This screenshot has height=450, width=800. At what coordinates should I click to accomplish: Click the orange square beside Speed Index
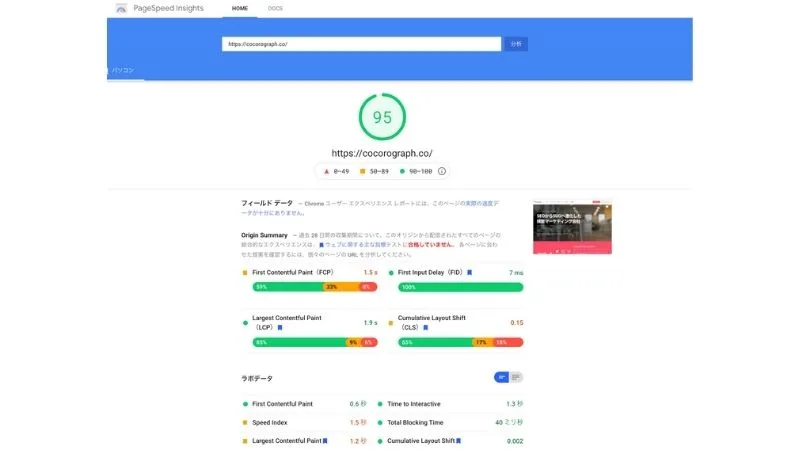tap(245, 423)
